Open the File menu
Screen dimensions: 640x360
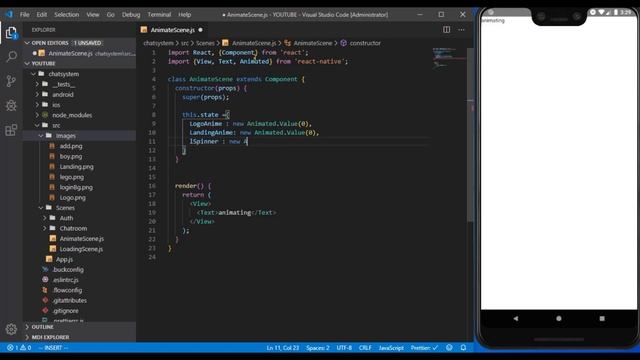click(24, 14)
